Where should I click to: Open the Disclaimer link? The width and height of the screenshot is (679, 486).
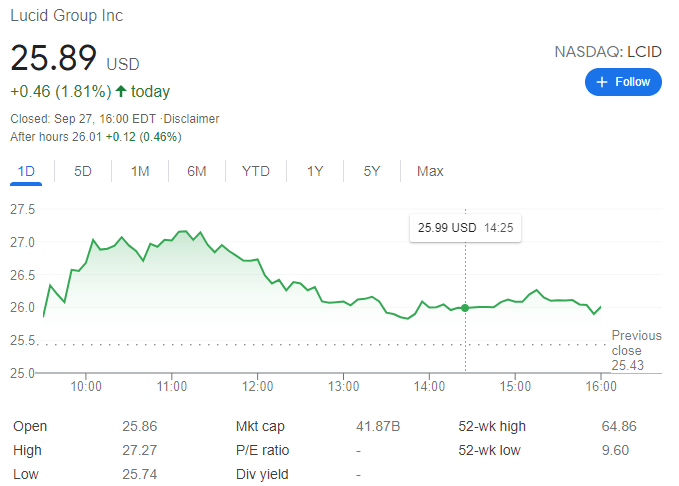pyautogui.click(x=193, y=119)
